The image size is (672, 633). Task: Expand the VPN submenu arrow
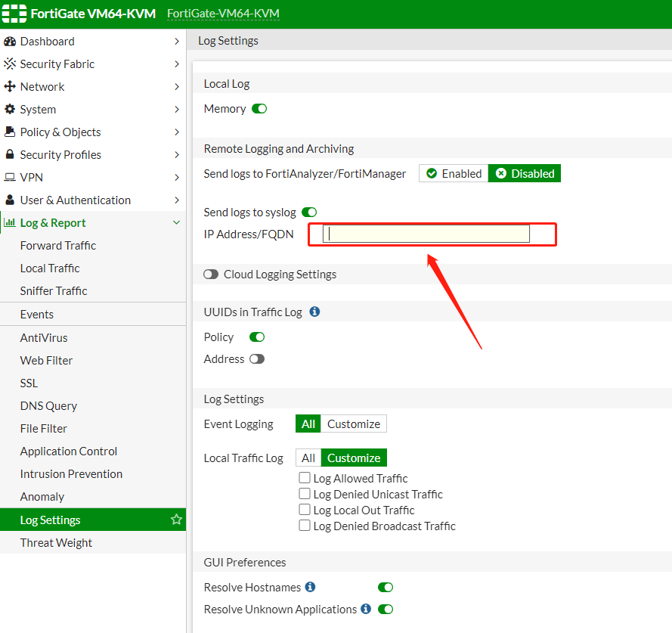(x=176, y=178)
